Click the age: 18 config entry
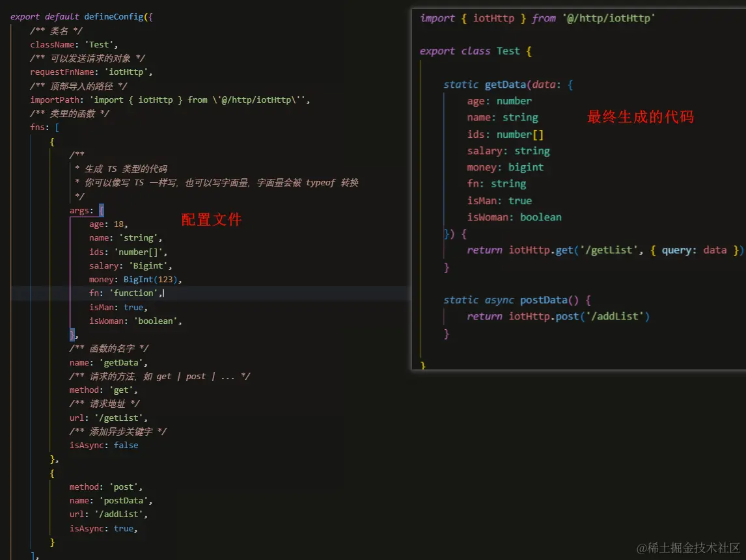Screen dimensions: 746x560 [109, 224]
